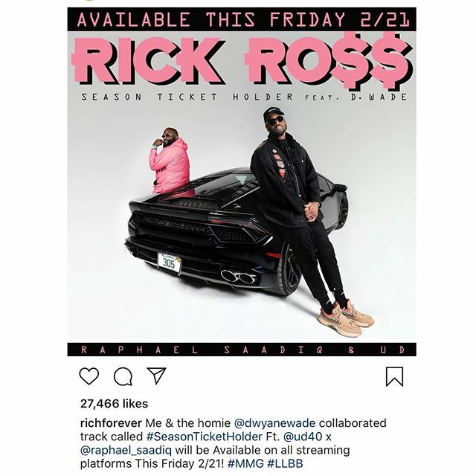Click the pink RICK RO$$ title text
This screenshot has width=476, height=476.
[242, 61]
